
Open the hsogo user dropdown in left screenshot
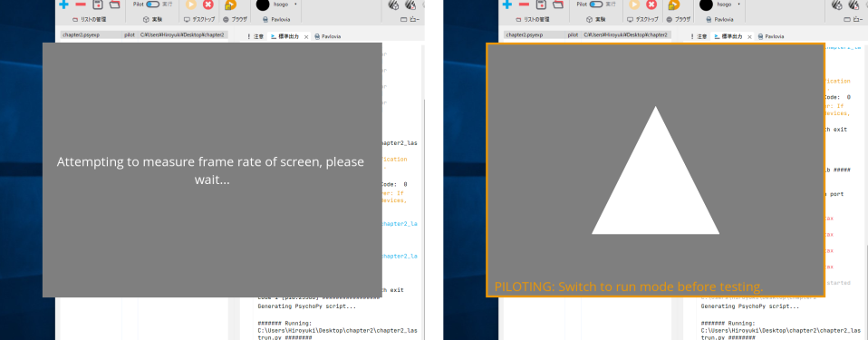tap(295, 4)
